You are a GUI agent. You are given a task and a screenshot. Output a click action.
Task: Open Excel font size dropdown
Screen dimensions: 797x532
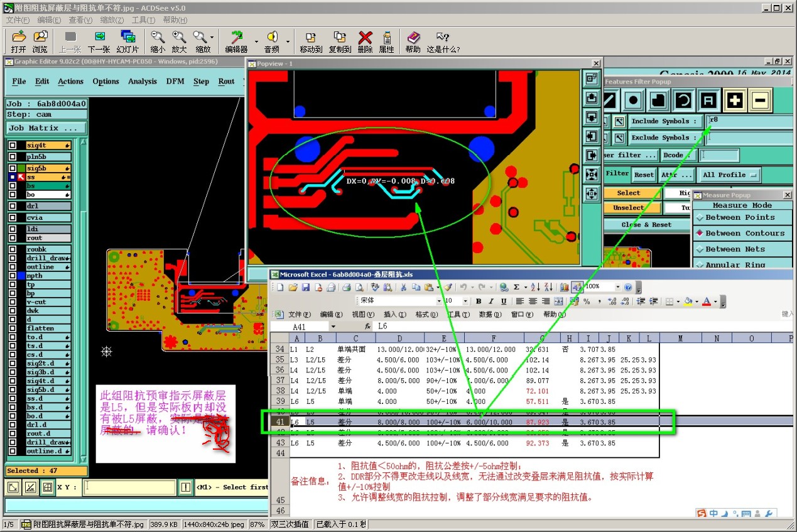click(x=466, y=301)
